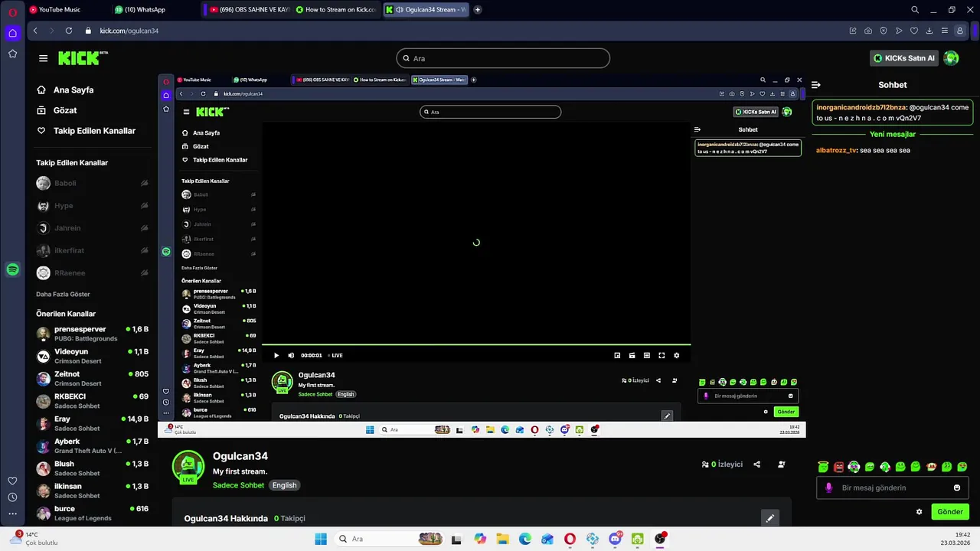Open Opera sidebar heart icon

tap(13, 481)
